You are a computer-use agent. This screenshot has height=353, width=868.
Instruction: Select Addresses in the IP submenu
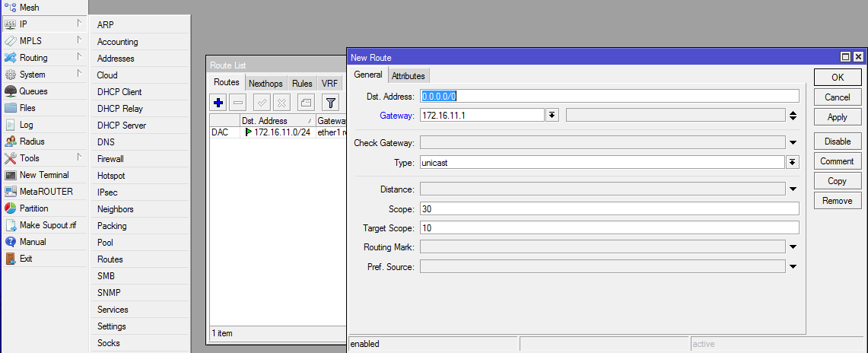coord(141,58)
